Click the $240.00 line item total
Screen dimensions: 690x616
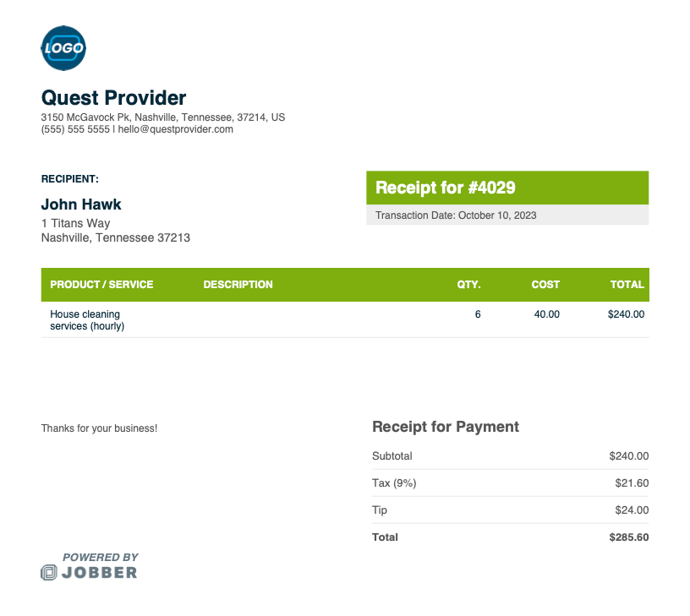coord(626,314)
